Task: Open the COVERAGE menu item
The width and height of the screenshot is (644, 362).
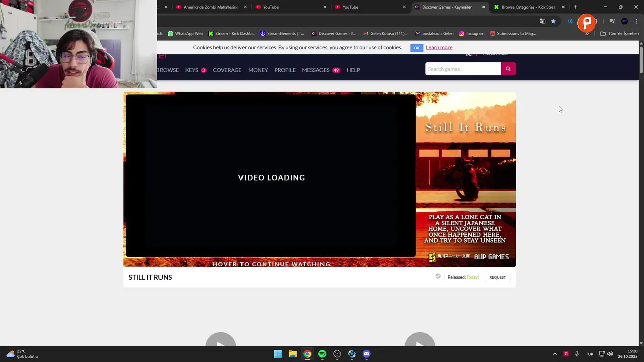Action: coord(227,70)
